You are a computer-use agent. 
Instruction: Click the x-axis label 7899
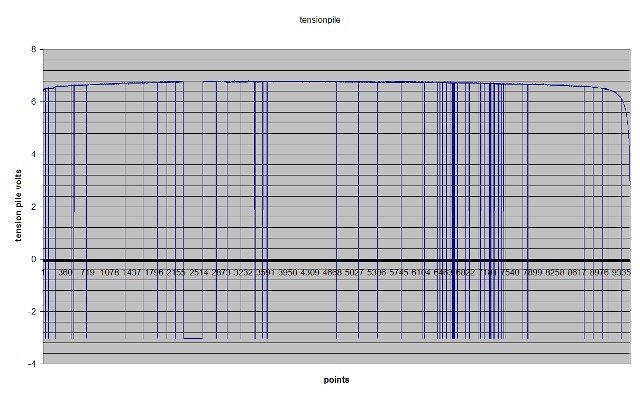(x=532, y=272)
